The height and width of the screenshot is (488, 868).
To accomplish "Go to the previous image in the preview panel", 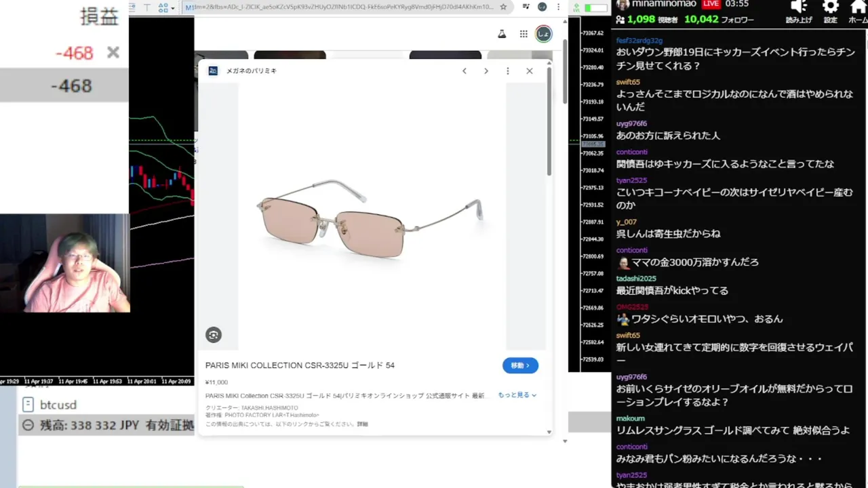I will point(465,71).
